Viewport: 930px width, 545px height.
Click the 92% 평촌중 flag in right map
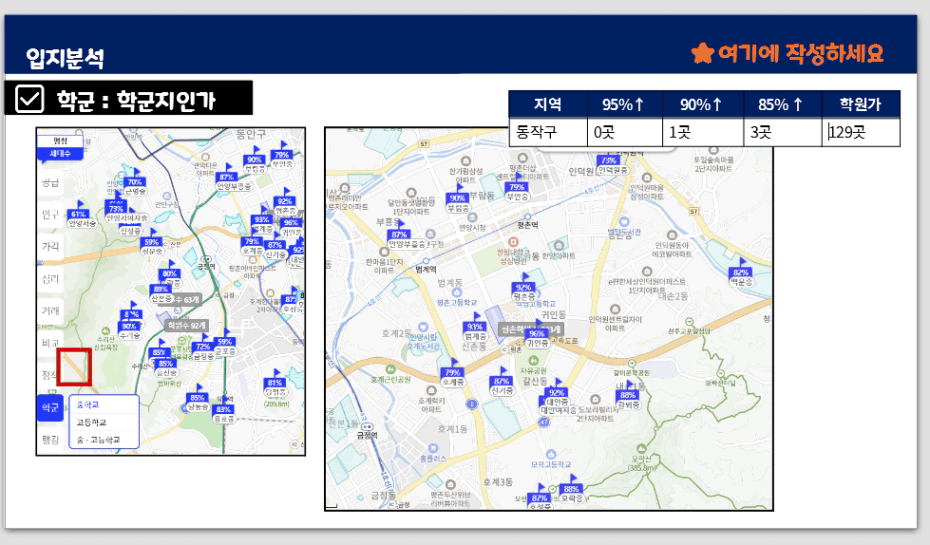pyautogui.click(x=524, y=289)
